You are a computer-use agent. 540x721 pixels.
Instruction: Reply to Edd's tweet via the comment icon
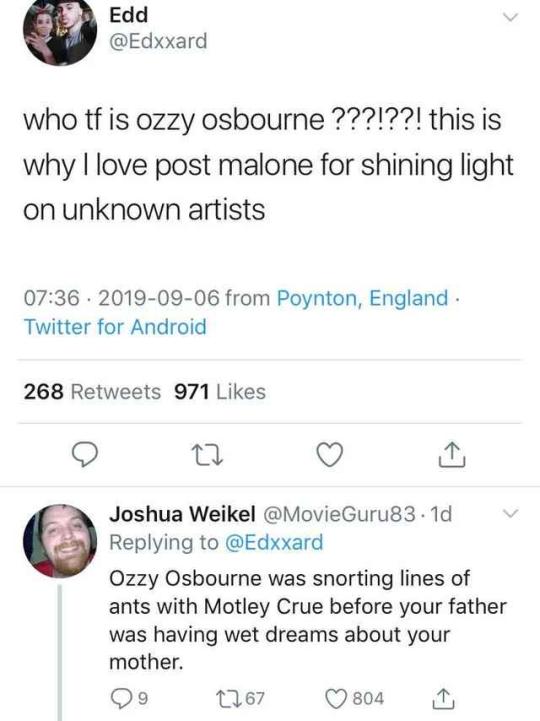pyautogui.click(x=86, y=454)
